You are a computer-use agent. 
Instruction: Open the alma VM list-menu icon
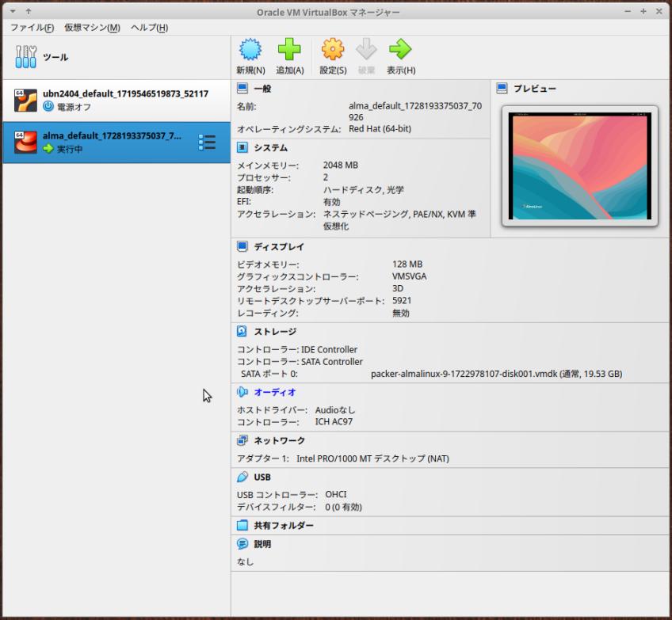tap(207, 143)
